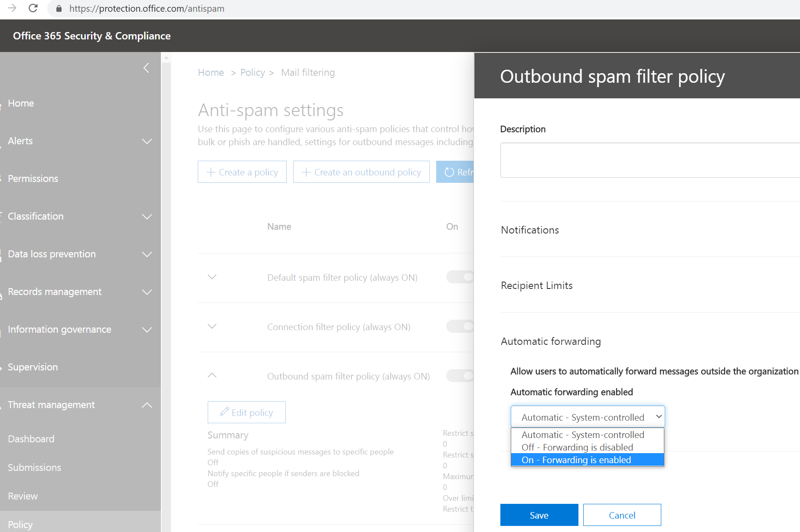Open Automatic forwarding enabled dropdown

coord(588,417)
